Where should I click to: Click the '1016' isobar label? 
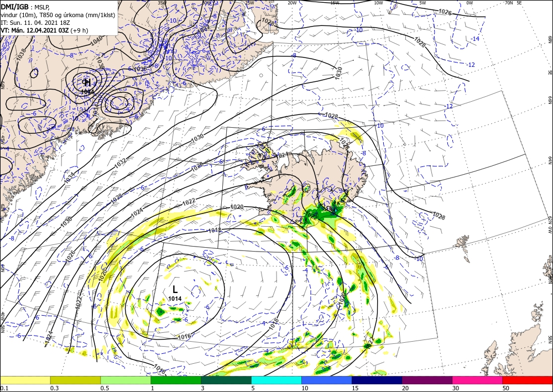pyautogui.click(x=184, y=336)
